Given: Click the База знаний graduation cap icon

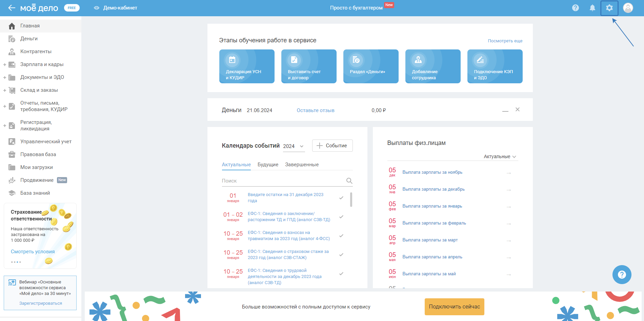Looking at the screenshot, I should coord(12,193).
